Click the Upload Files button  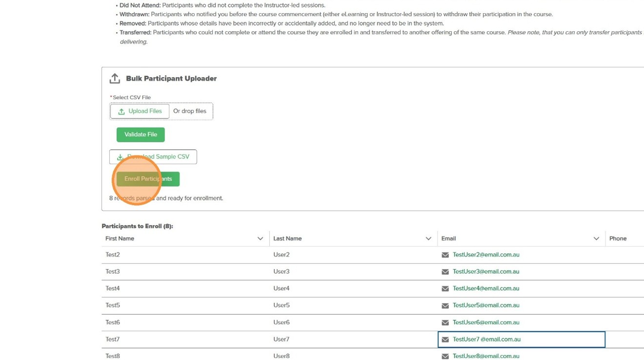140,111
